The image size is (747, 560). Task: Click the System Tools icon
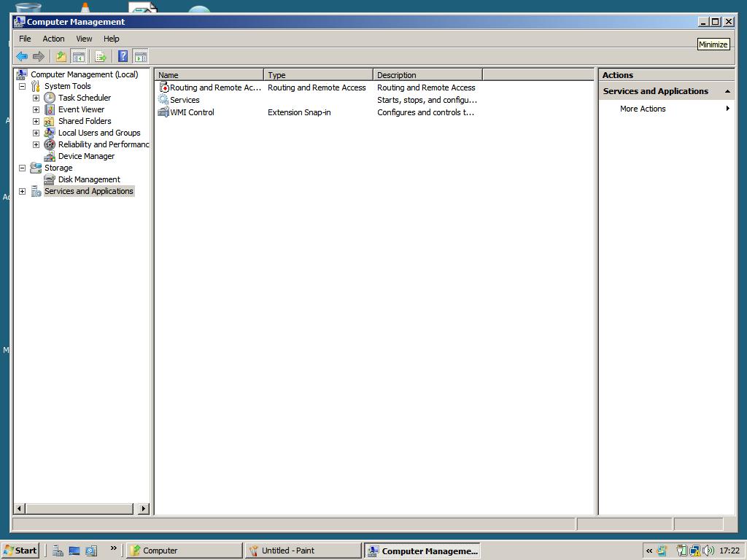tap(36, 86)
